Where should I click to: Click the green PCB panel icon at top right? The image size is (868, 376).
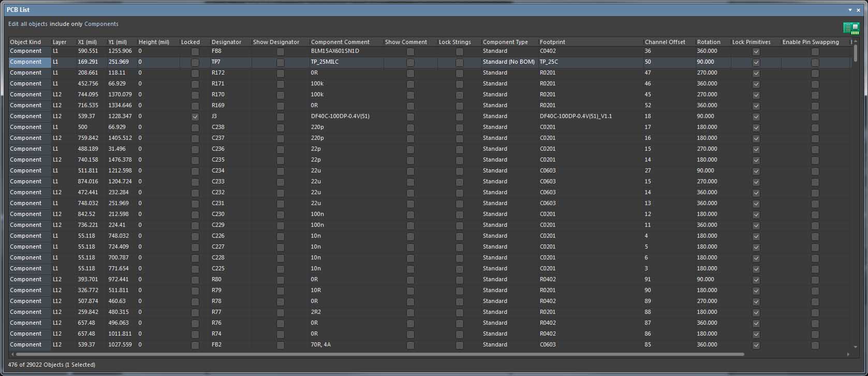pos(851,28)
